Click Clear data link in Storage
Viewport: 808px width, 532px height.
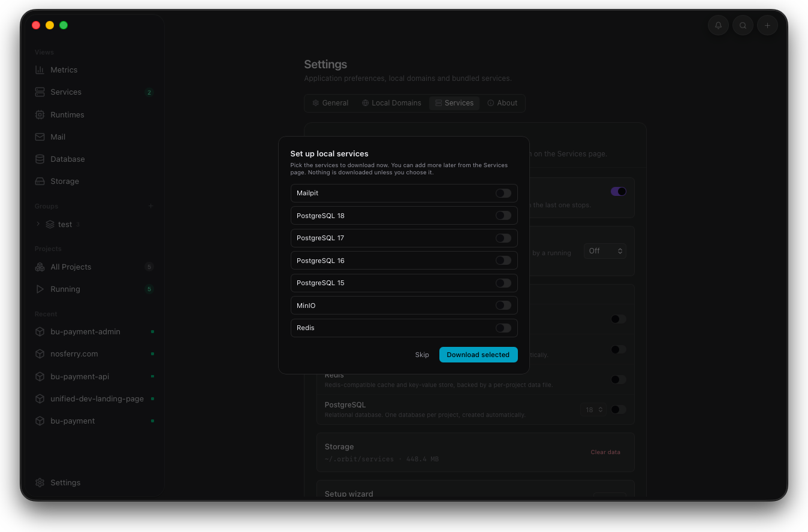[605, 452]
